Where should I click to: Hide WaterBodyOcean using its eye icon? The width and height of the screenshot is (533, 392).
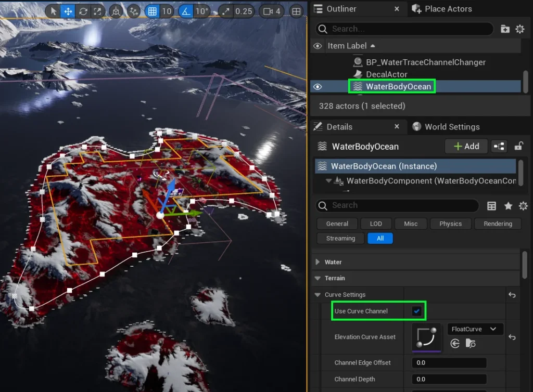[x=318, y=87]
